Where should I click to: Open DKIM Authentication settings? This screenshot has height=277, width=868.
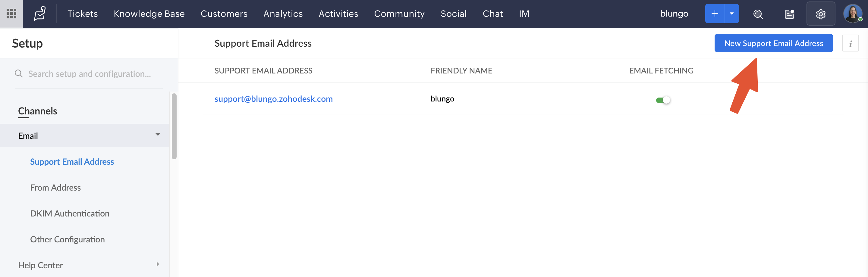pyautogui.click(x=70, y=213)
